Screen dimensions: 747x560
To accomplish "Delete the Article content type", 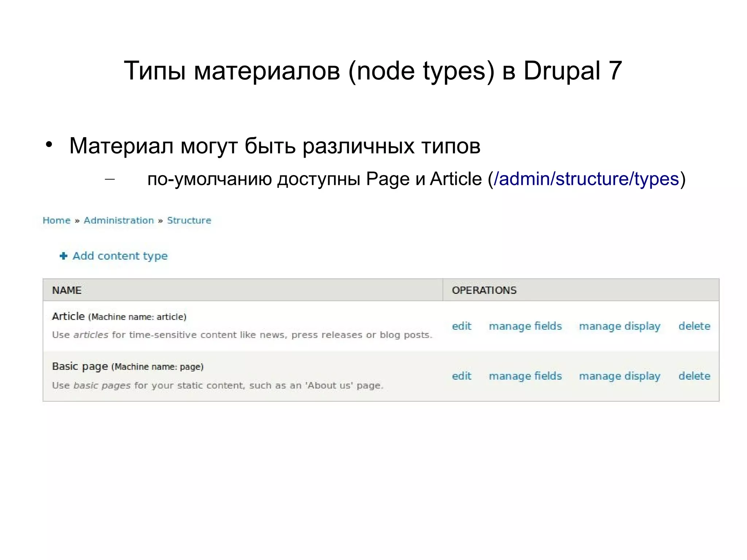I will (x=694, y=326).
